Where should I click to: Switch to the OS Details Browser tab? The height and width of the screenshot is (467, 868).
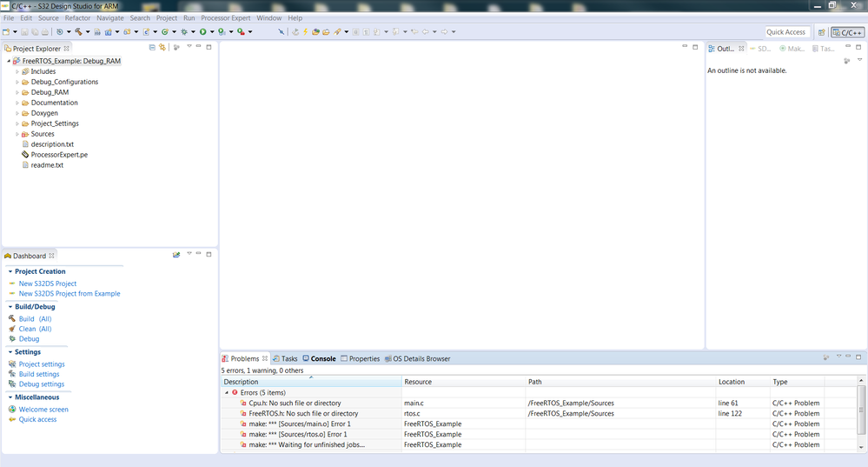click(x=417, y=358)
